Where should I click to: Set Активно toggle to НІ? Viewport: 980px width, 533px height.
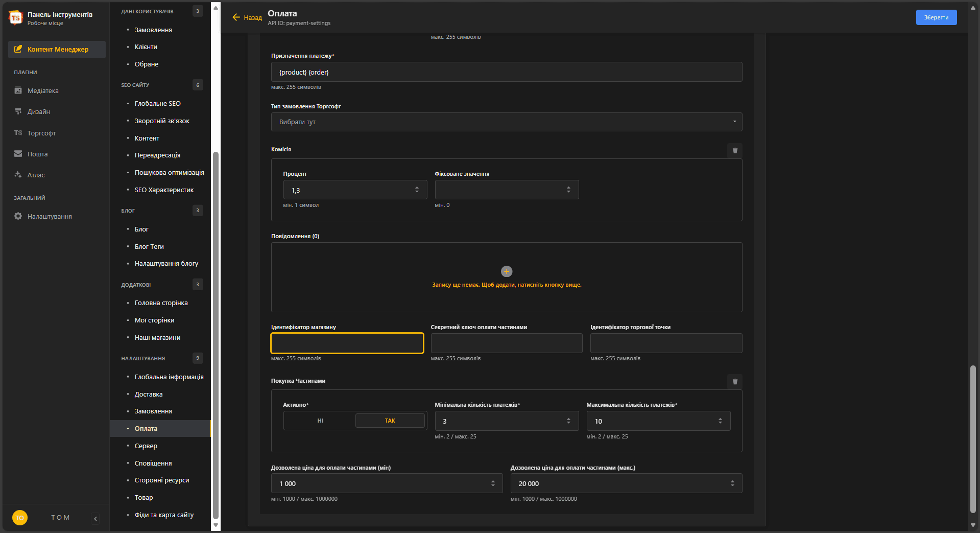coord(320,421)
